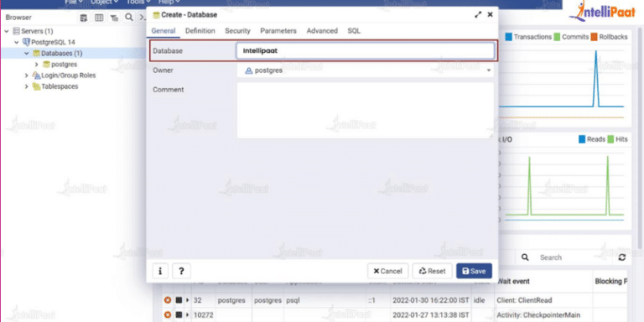Open the Search Objects magnifier icon
644x322 pixels.
tap(129, 18)
